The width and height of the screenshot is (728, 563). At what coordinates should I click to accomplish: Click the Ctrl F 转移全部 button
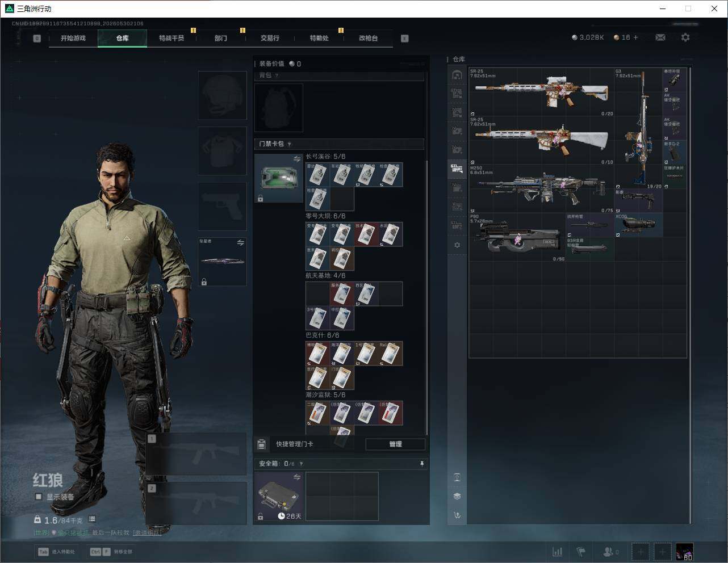click(111, 552)
